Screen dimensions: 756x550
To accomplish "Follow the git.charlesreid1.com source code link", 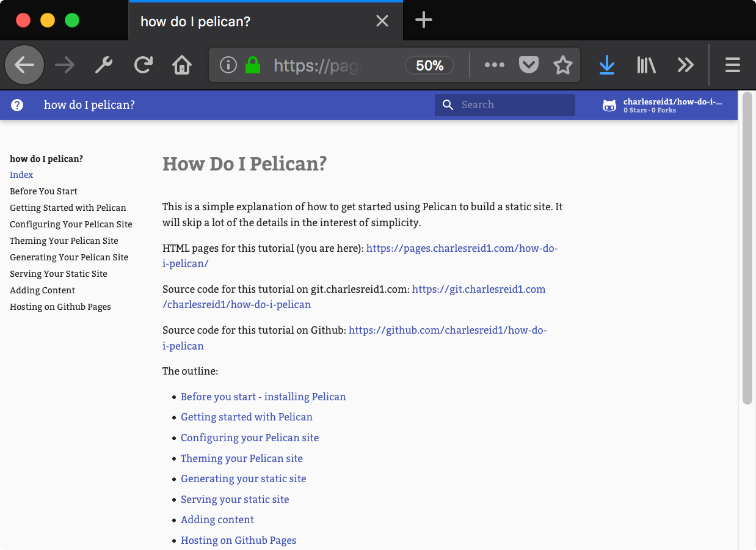I will [479, 289].
